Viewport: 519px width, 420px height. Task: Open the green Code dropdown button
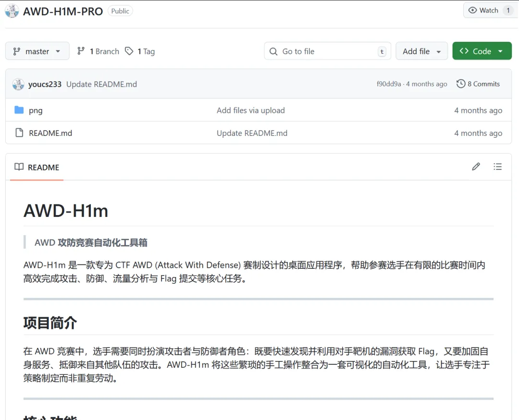coord(482,51)
